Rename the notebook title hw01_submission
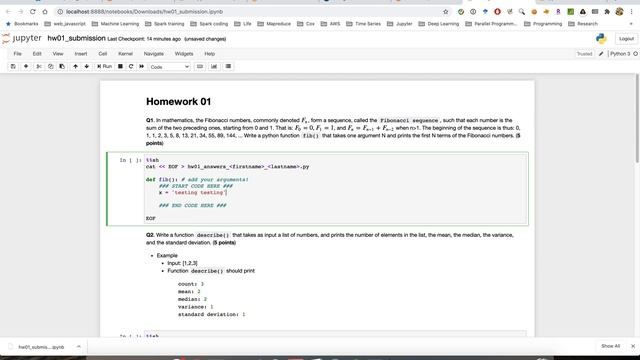This screenshot has width=640, height=360. [76, 38]
